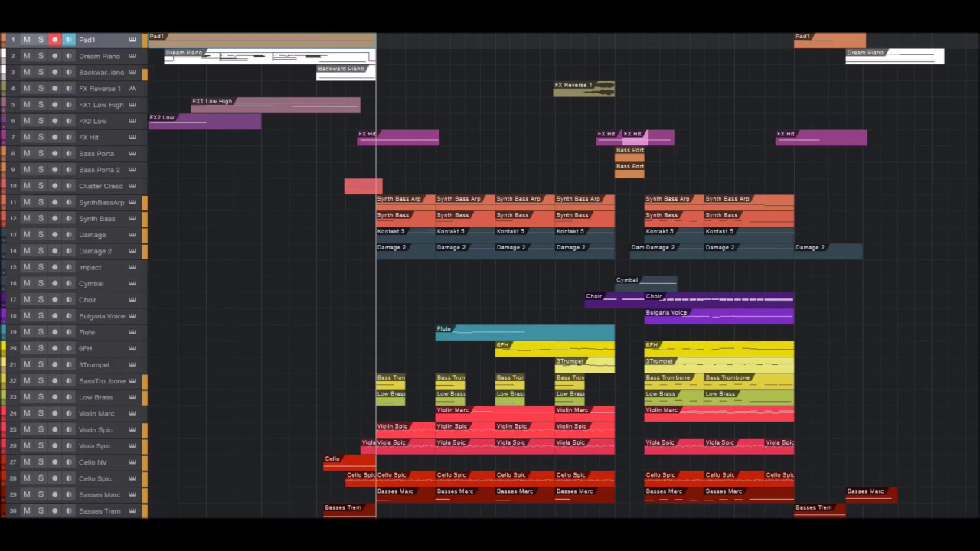Screen dimensions: 980x551
Task: Open instrument icon on Impact track
Action: tap(132, 267)
